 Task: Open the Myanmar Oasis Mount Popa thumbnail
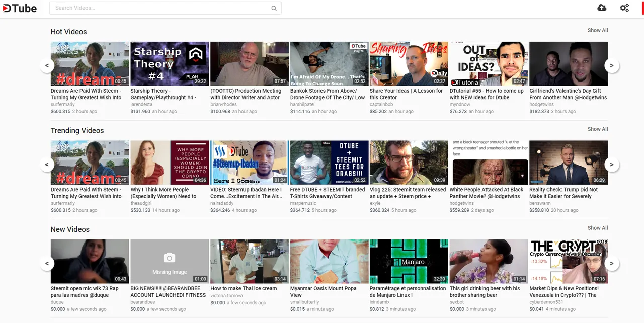(x=329, y=262)
